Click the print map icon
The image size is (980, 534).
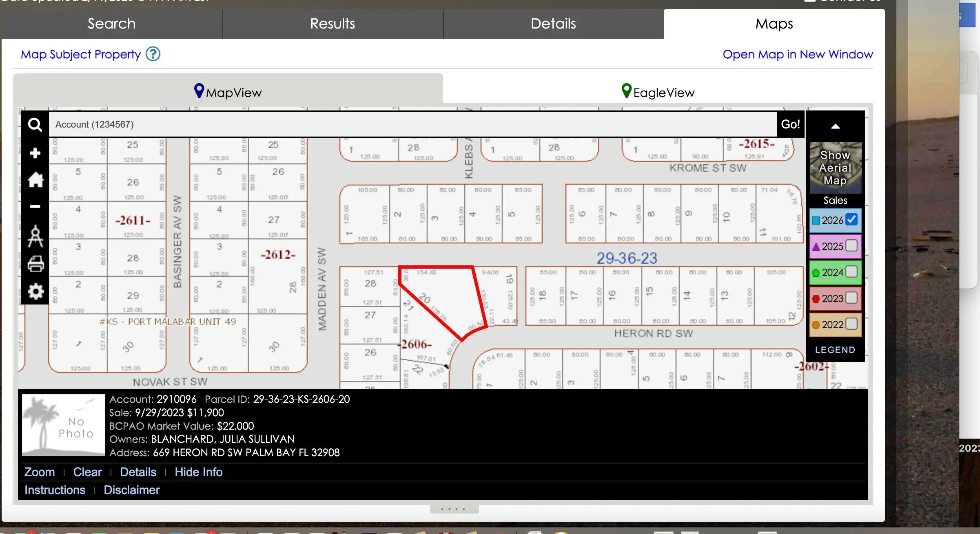[35, 264]
